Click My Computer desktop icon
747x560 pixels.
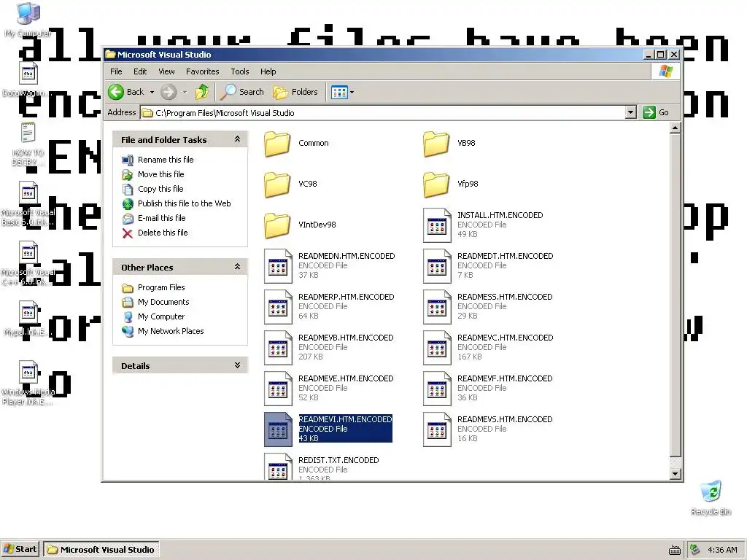[x=28, y=15]
